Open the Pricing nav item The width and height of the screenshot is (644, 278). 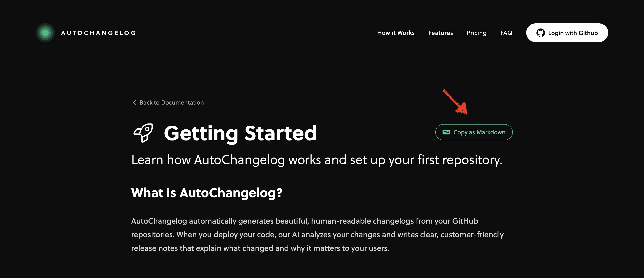[476, 33]
